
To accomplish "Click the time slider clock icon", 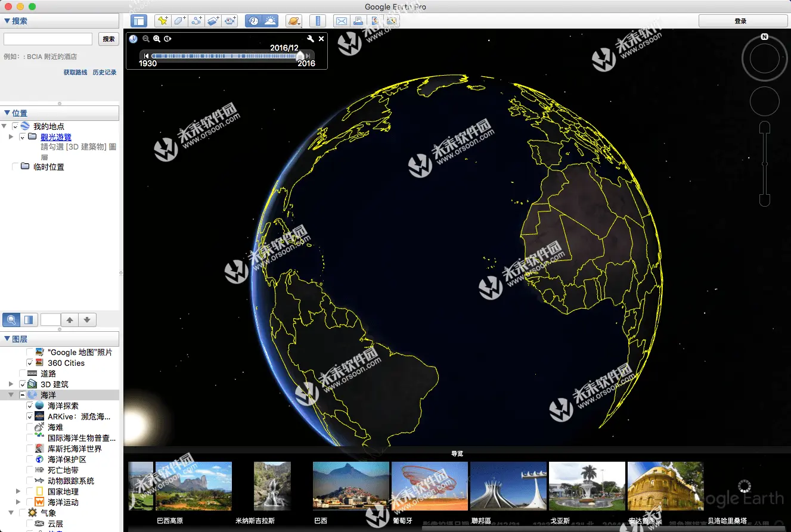I will pos(133,39).
